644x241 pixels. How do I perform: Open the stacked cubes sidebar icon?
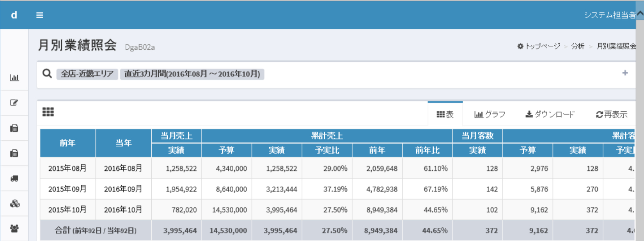coord(14,204)
